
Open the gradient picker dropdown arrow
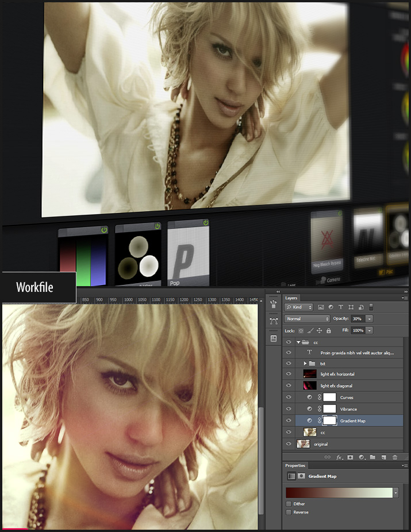coord(395,493)
